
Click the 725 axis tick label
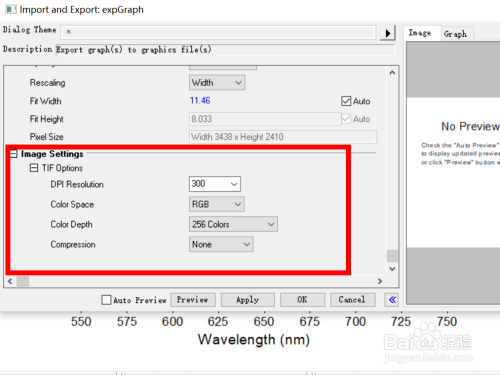(401, 322)
